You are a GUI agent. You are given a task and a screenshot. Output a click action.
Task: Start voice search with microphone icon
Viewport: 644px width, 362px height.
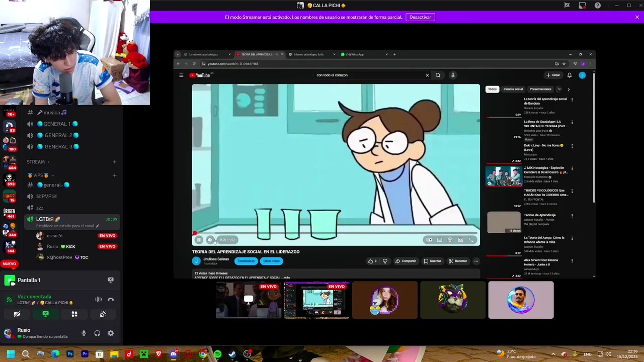453,75
